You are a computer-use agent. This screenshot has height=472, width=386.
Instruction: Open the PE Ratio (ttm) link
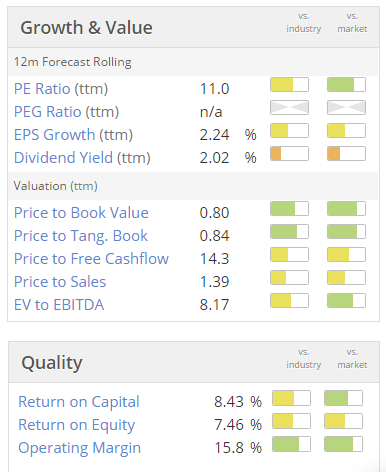[x=61, y=89]
